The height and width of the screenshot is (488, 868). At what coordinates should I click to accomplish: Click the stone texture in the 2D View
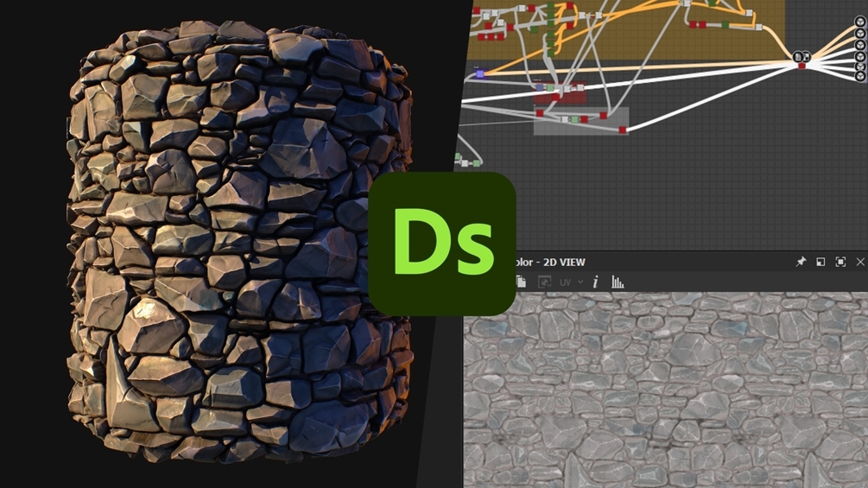pyautogui.click(x=665, y=390)
